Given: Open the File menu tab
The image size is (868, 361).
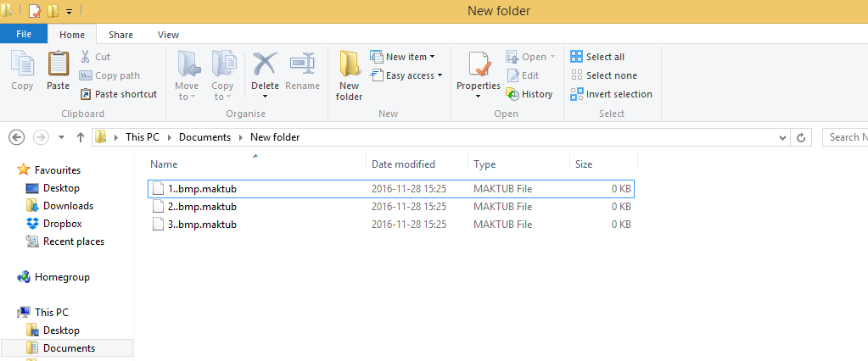Looking at the screenshot, I should (x=24, y=35).
